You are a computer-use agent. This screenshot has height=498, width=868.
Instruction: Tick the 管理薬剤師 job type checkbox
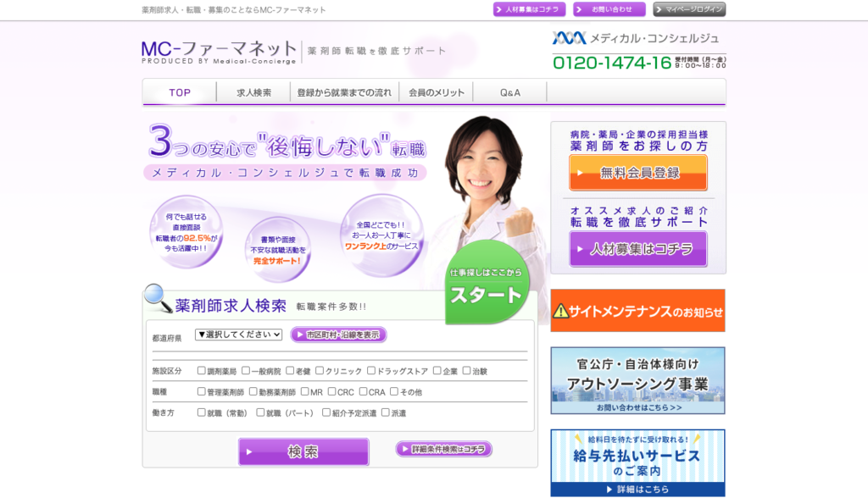(x=202, y=392)
